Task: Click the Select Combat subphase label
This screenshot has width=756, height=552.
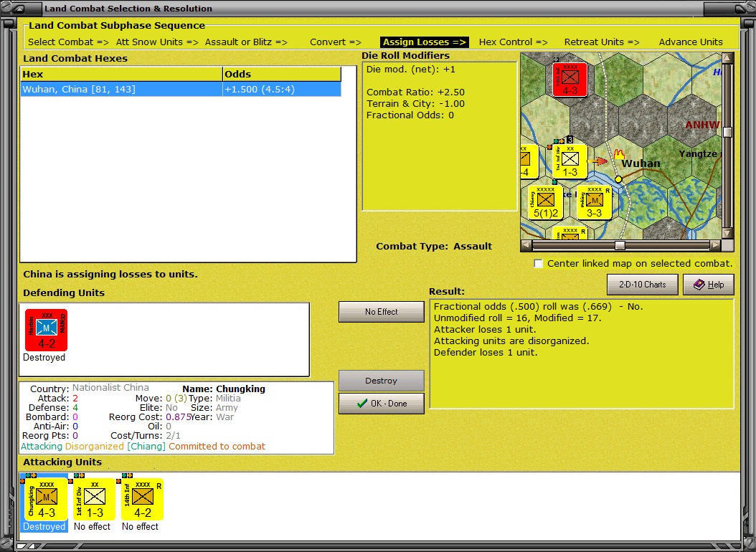Action: [68, 42]
